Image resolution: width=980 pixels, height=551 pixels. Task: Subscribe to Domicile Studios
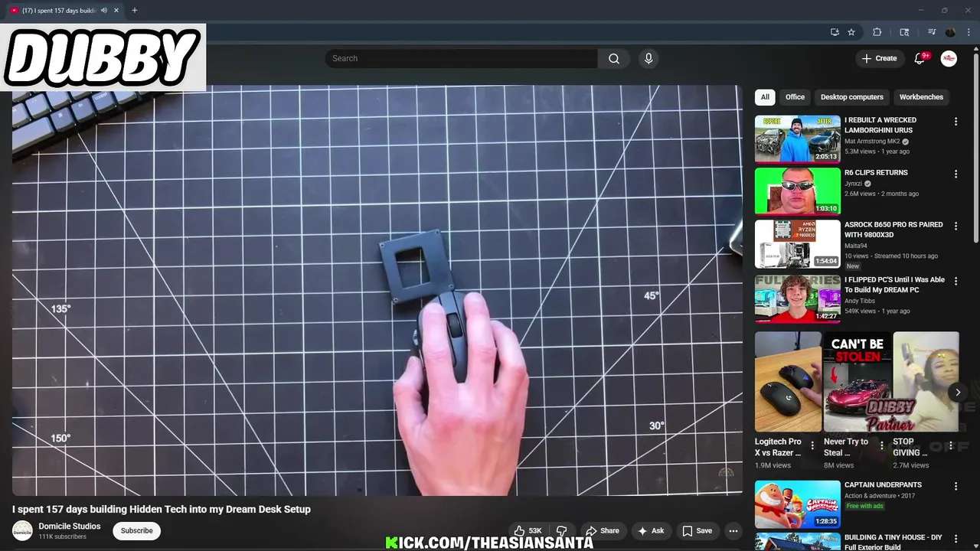coord(136,531)
